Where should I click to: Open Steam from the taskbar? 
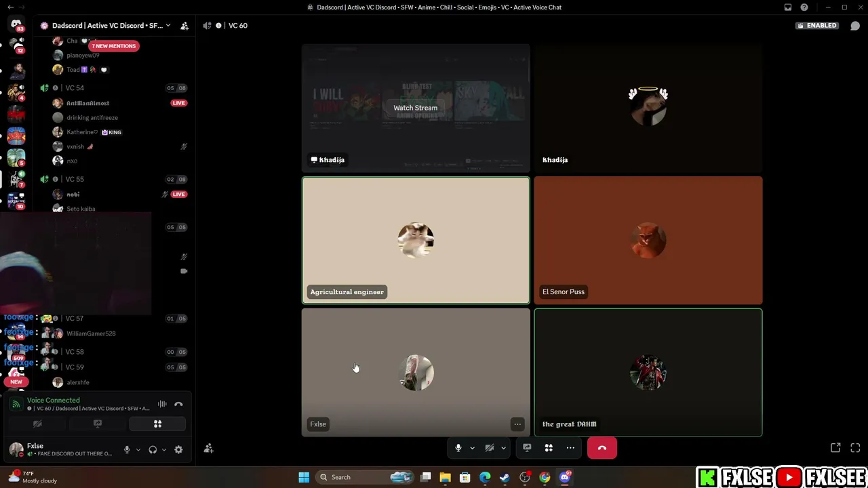point(505,477)
